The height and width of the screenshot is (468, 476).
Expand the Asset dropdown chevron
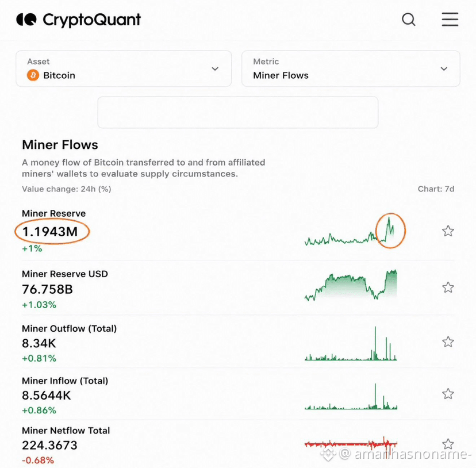pos(215,68)
